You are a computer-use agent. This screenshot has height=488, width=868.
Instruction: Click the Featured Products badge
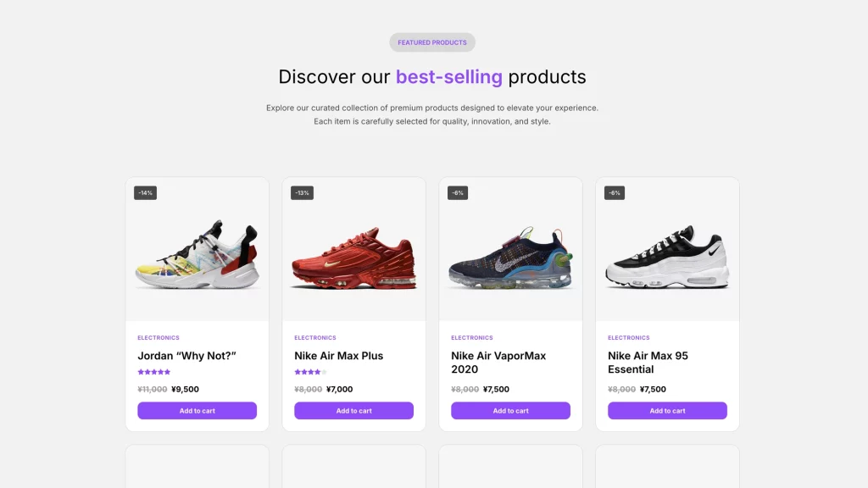pos(432,42)
